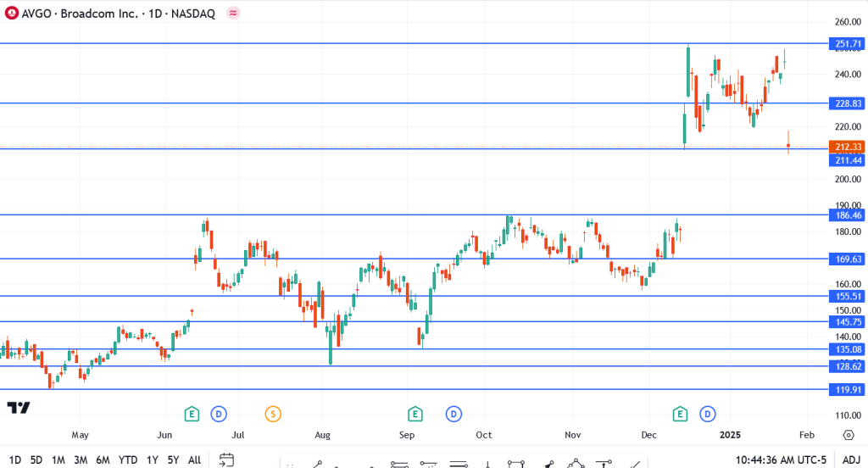Click the dividend marker near September

coord(453,414)
